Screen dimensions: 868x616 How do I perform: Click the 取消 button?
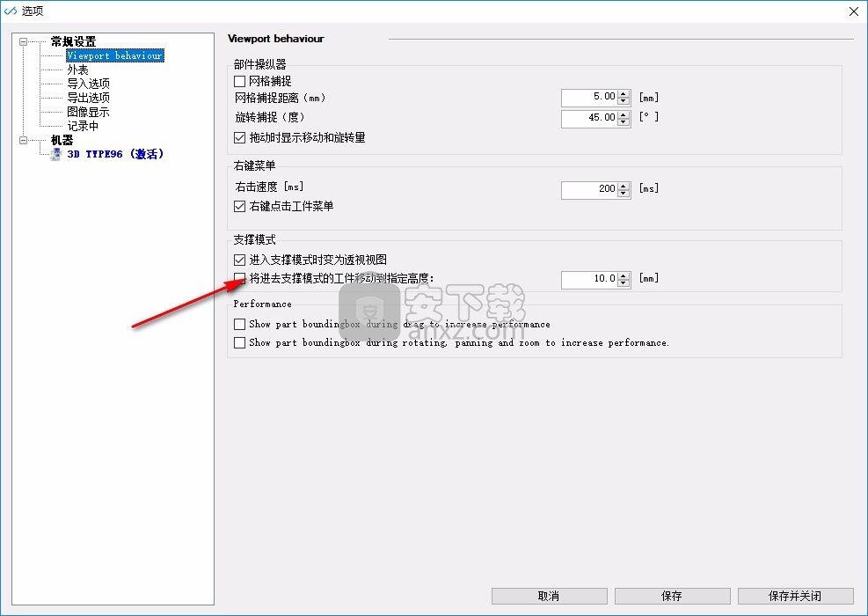pos(548,596)
